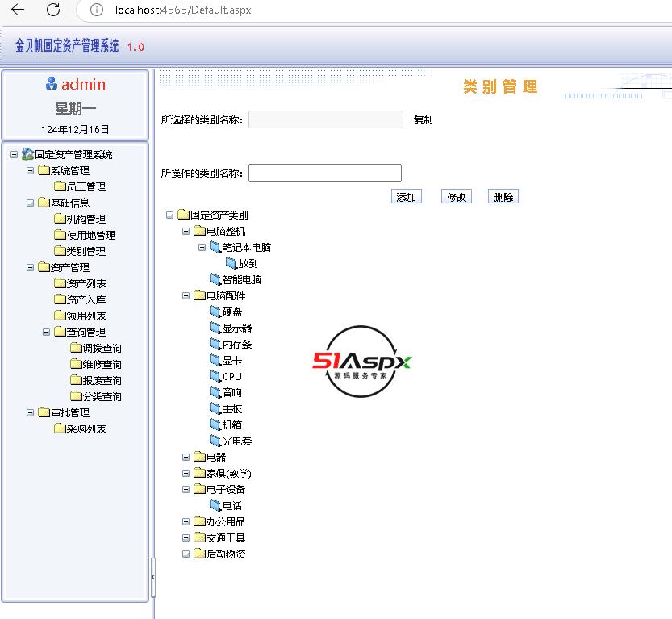Collapse the 电脑配件 category node
Viewport: 672px width, 619px height.
pos(186,295)
